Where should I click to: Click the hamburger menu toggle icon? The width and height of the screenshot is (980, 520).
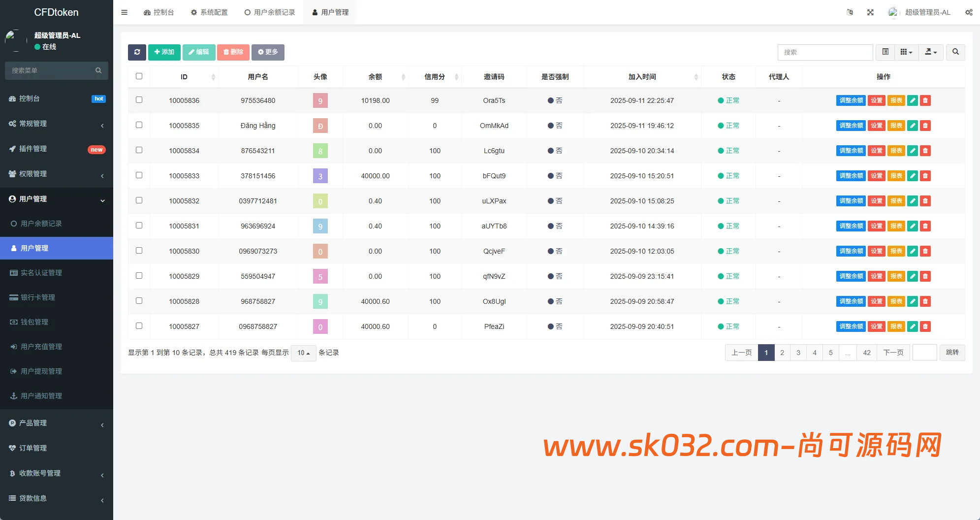click(124, 12)
